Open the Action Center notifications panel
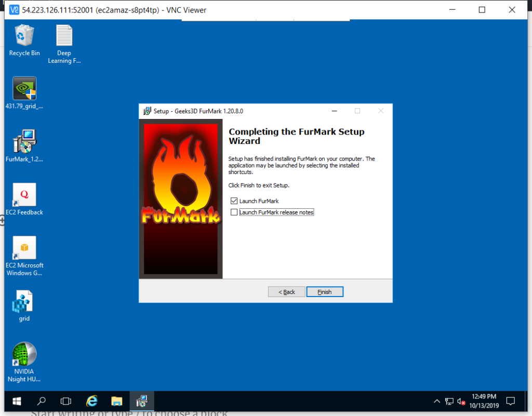This screenshot has width=532, height=416. tap(511, 401)
